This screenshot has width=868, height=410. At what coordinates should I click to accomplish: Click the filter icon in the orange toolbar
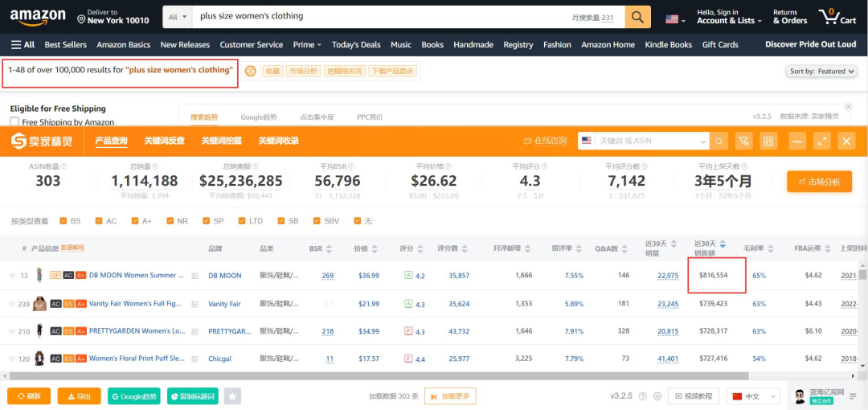pyautogui.click(x=744, y=141)
